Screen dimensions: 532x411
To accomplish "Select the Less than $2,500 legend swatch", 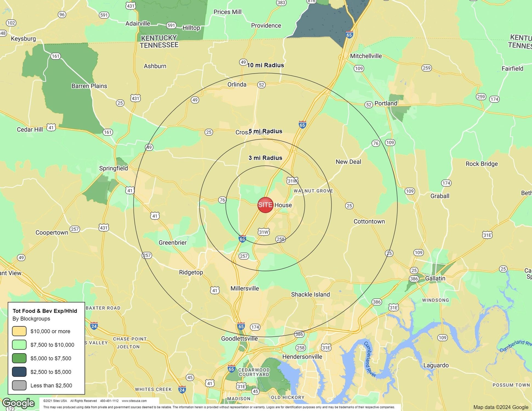I will [19, 385].
